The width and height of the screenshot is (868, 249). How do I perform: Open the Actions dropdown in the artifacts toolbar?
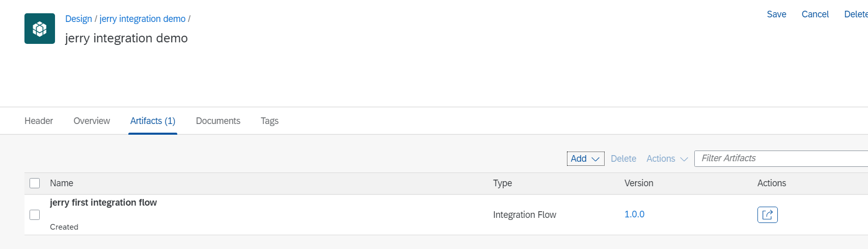point(667,159)
